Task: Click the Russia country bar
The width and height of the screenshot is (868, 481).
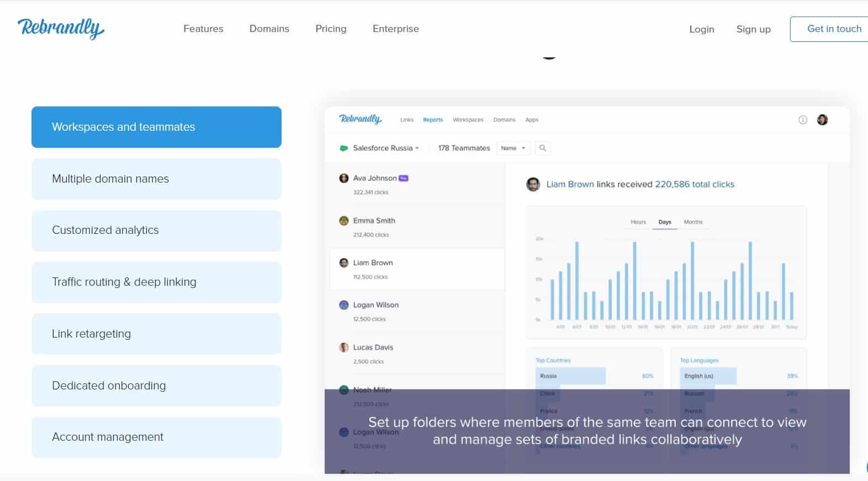Action: pyautogui.click(x=570, y=376)
